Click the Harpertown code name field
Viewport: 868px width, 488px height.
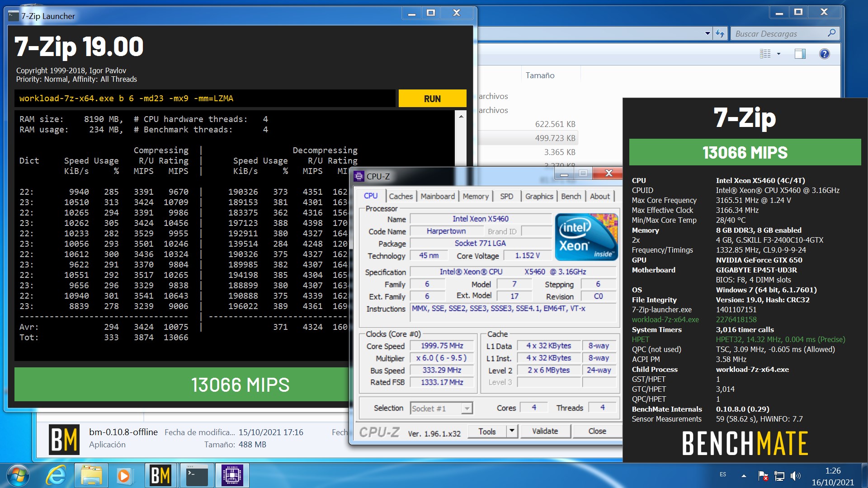point(446,231)
